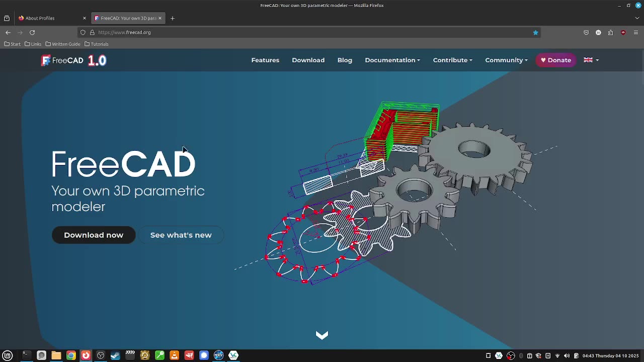Open the Extensions puzzle icon
The height and width of the screenshot is (362, 644).
(x=610, y=32)
